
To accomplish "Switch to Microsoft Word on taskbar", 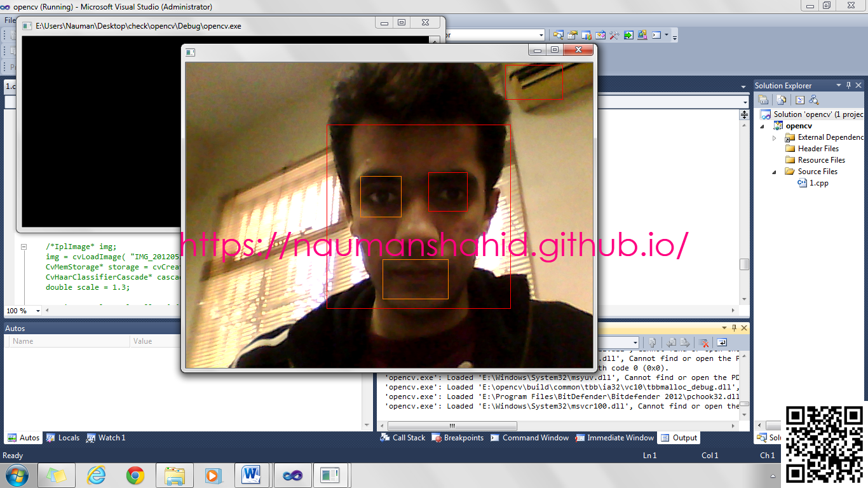I will pos(252,475).
